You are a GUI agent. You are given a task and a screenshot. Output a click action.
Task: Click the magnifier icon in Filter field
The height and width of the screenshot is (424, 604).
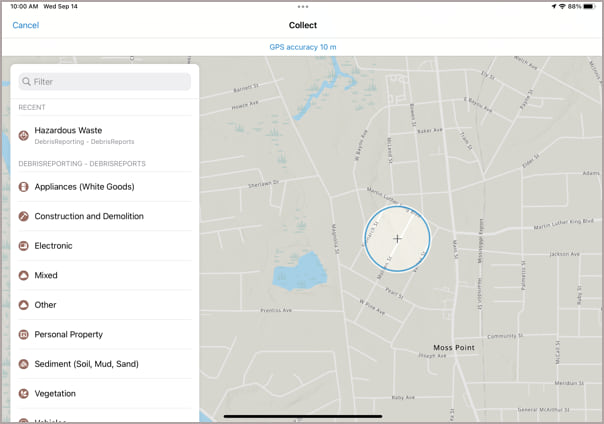click(x=26, y=82)
